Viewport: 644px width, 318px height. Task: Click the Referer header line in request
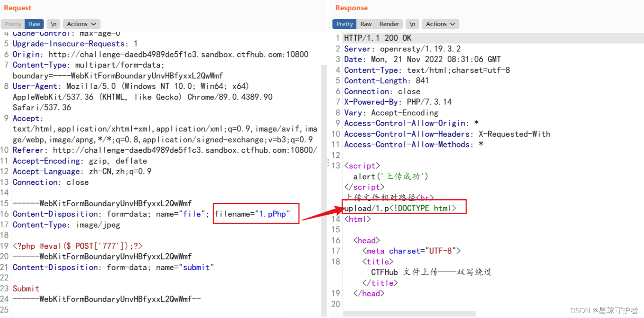pyautogui.click(x=165, y=150)
